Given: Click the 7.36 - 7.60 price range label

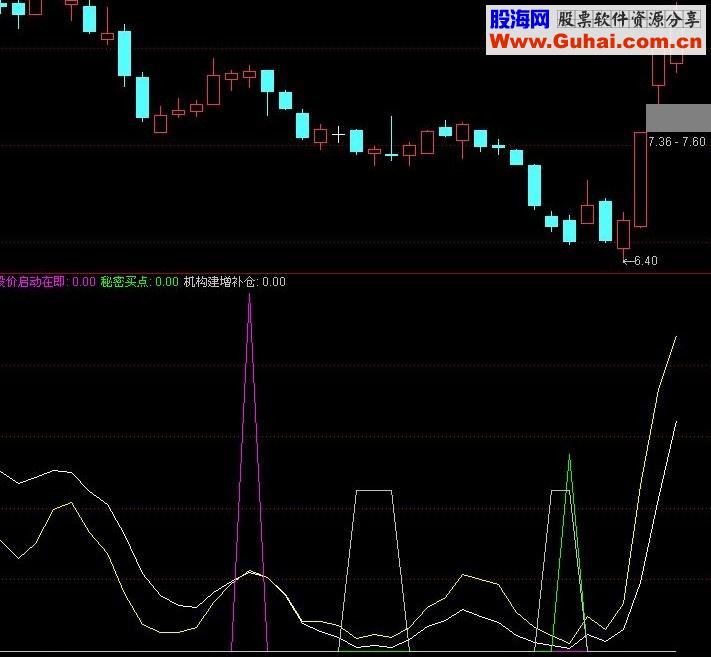Looking at the screenshot, I should (x=677, y=142).
